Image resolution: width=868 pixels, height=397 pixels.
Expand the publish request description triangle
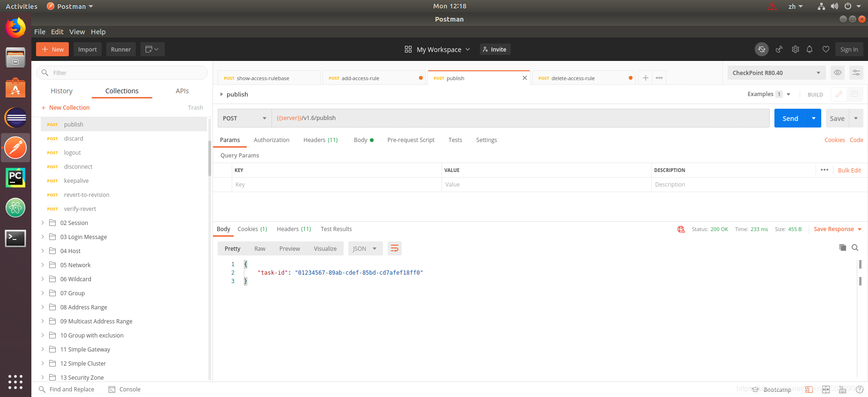(x=221, y=94)
